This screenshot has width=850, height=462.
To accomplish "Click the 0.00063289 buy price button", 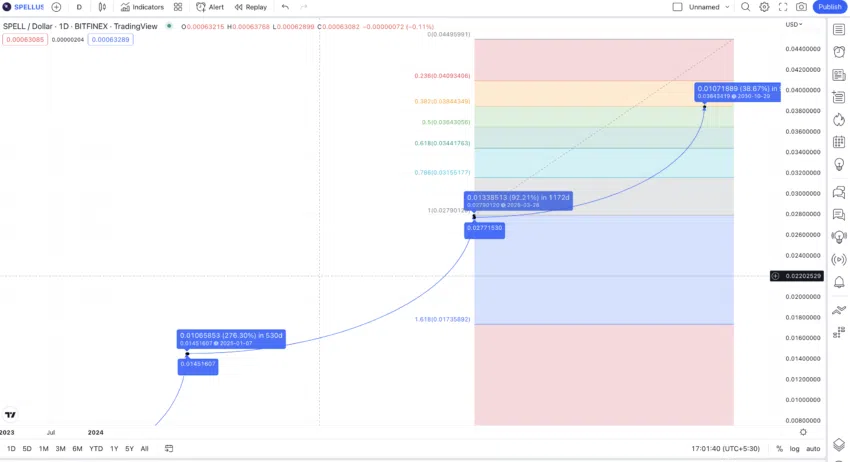I will [x=111, y=40].
